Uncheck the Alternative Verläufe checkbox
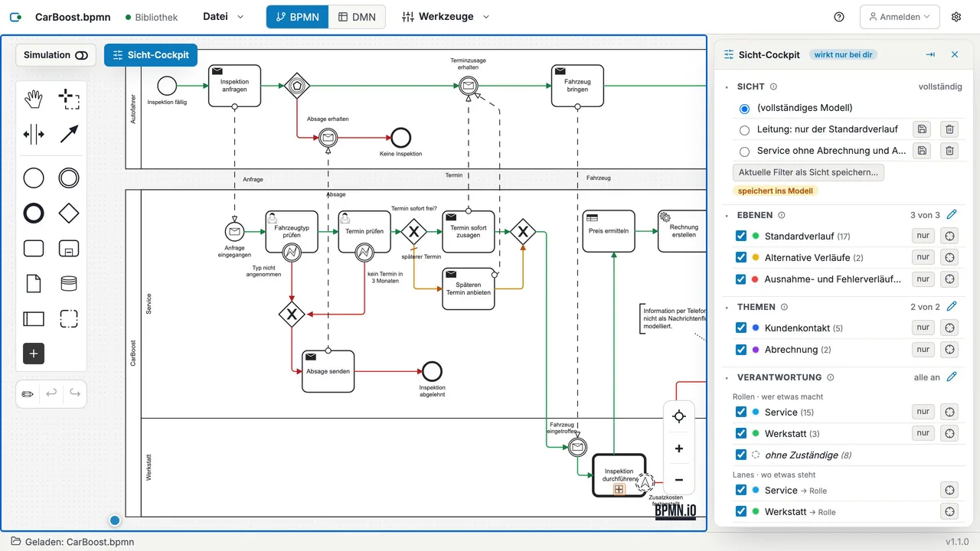The height and width of the screenshot is (551, 980). click(x=741, y=257)
